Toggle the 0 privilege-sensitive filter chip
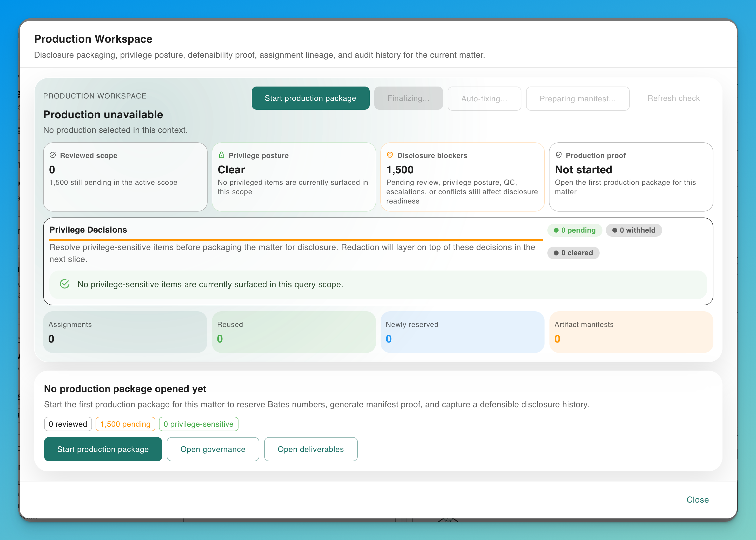Viewport: 756px width, 540px height. click(x=198, y=424)
